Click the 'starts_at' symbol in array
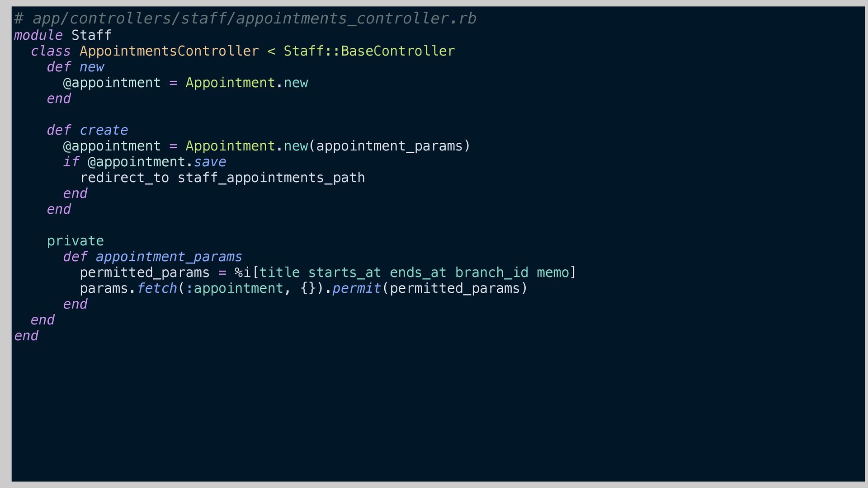 pyautogui.click(x=344, y=272)
